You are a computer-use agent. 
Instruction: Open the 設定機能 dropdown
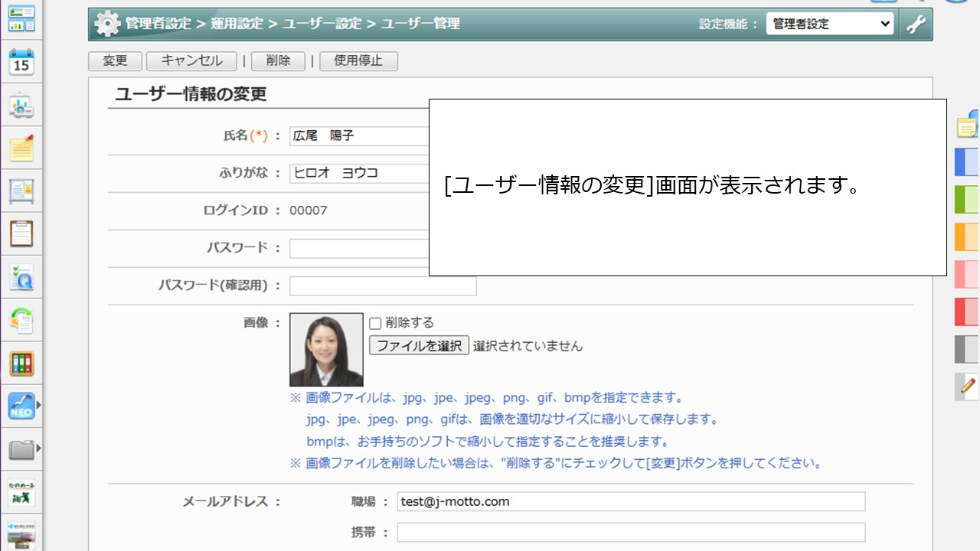[829, 24]
